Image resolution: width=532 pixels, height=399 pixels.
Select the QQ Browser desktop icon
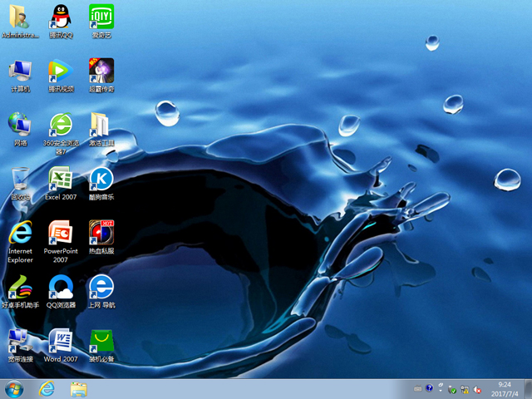[x=60, y=287]
